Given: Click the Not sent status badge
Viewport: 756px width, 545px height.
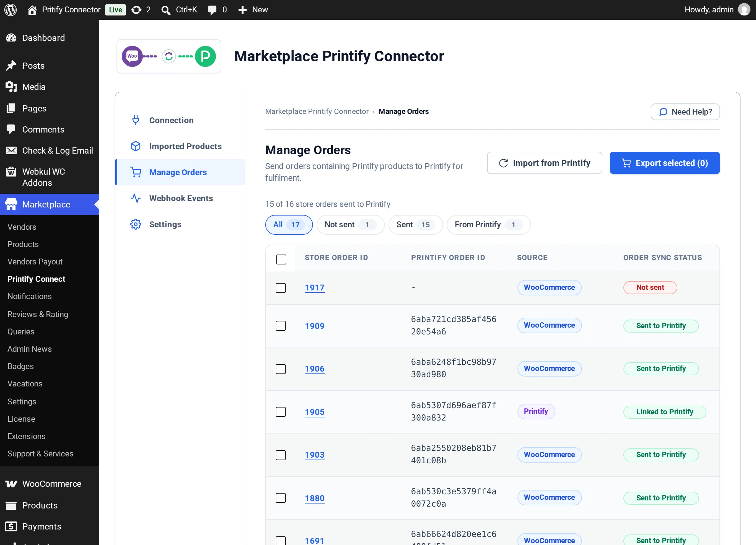Looking at the screenshot, I should 650,287.
